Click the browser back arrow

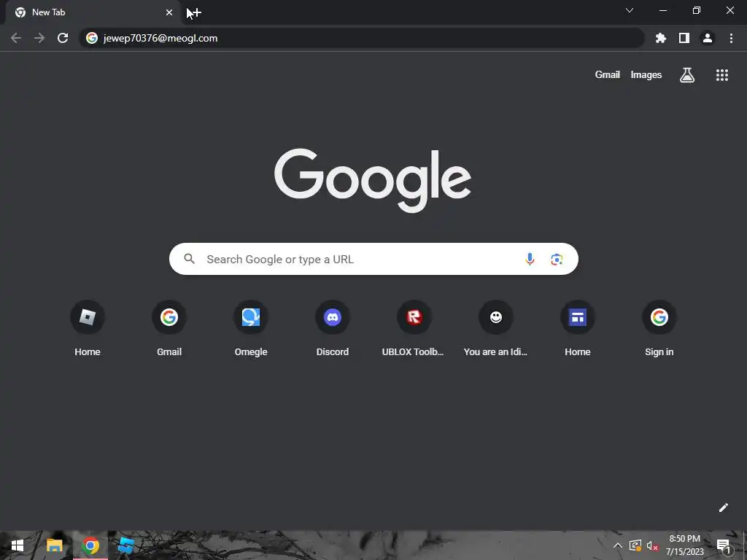pos(16,38)
